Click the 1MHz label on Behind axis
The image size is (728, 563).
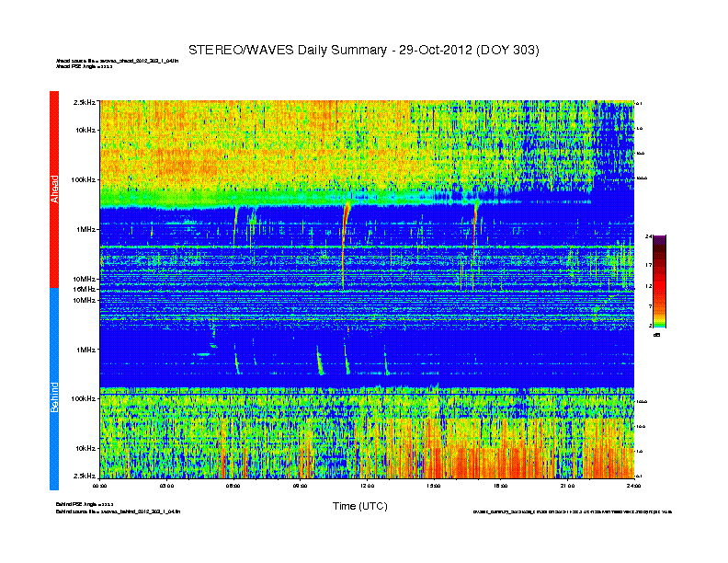(85, 350)
